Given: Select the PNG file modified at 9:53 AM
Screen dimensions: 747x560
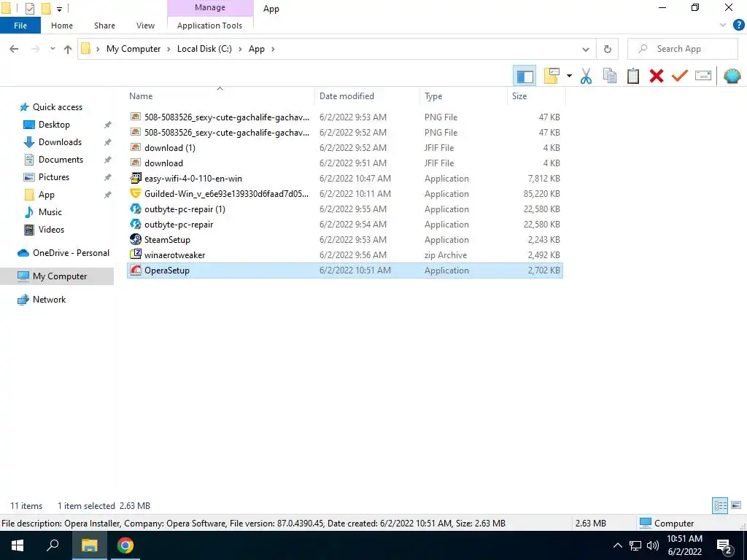Looking at the screenshot, I should pos(345,117).
